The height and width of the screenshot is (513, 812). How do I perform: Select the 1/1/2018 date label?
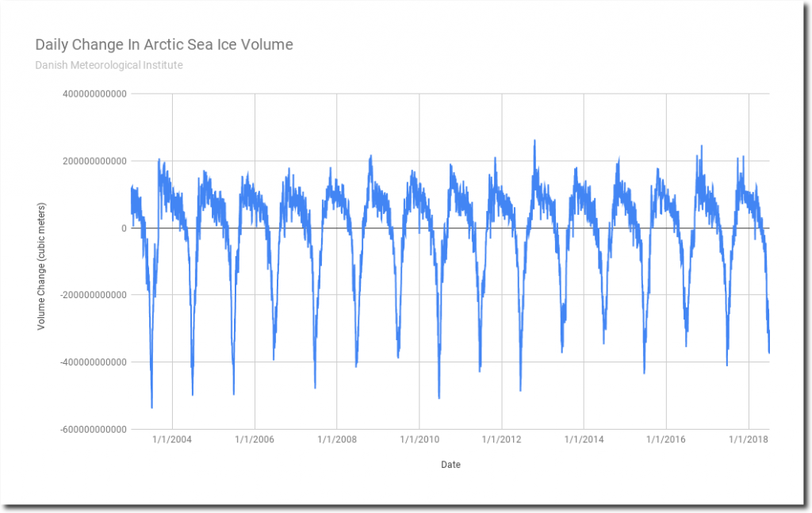pos(749,439)
